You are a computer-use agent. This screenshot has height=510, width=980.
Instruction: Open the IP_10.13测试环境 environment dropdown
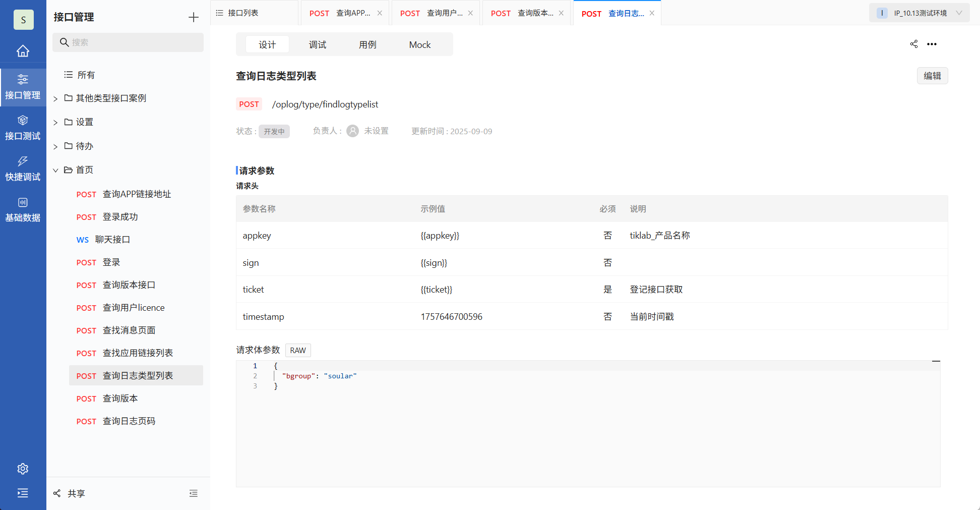918,13
